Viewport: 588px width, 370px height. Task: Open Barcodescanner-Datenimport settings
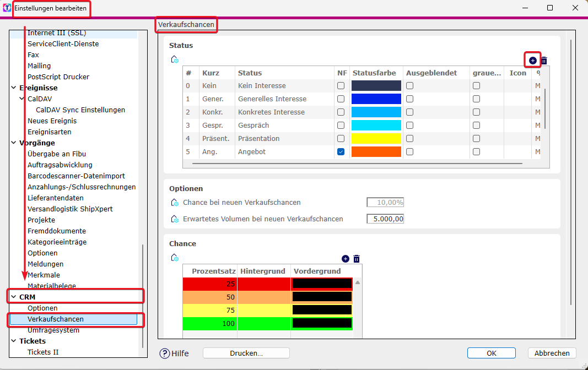point(76,176)
